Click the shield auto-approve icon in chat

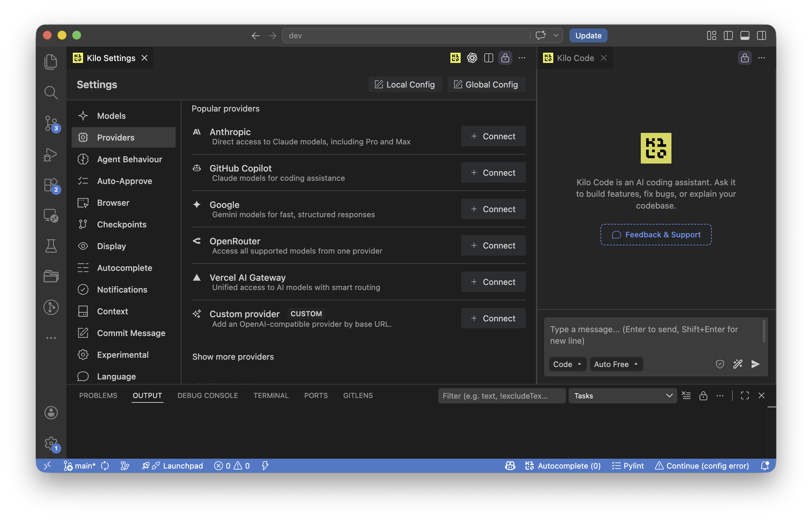[x=720, y=364]
